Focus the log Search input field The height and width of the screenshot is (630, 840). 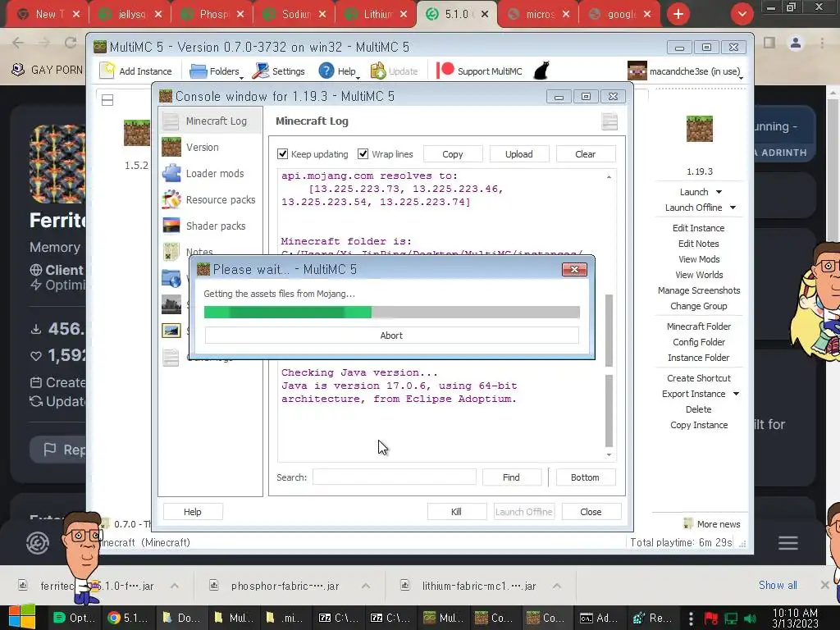coord(395,477)
